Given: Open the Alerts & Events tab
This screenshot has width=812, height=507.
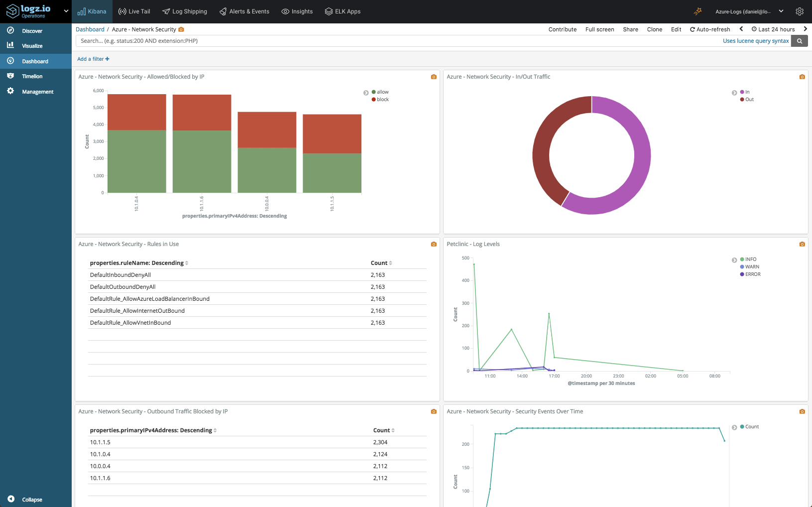Looking at the screenshot, I should coord(244,11).
